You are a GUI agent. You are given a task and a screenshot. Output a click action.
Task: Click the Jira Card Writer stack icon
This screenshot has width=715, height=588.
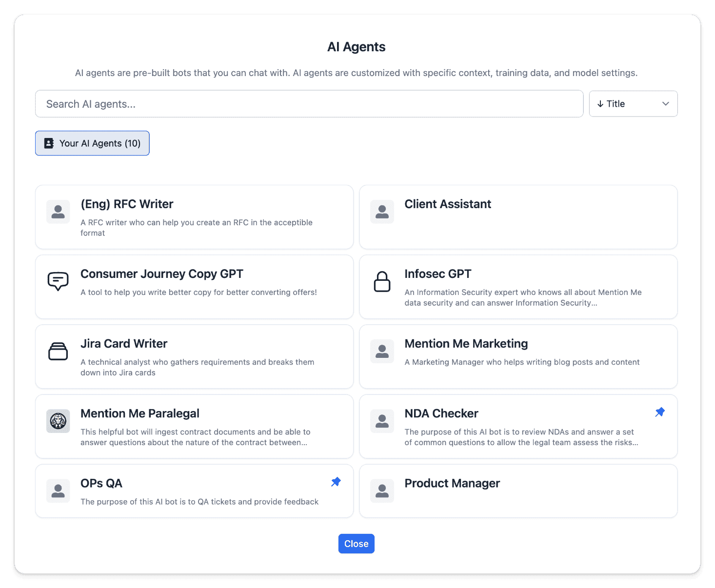coord(58,351)
